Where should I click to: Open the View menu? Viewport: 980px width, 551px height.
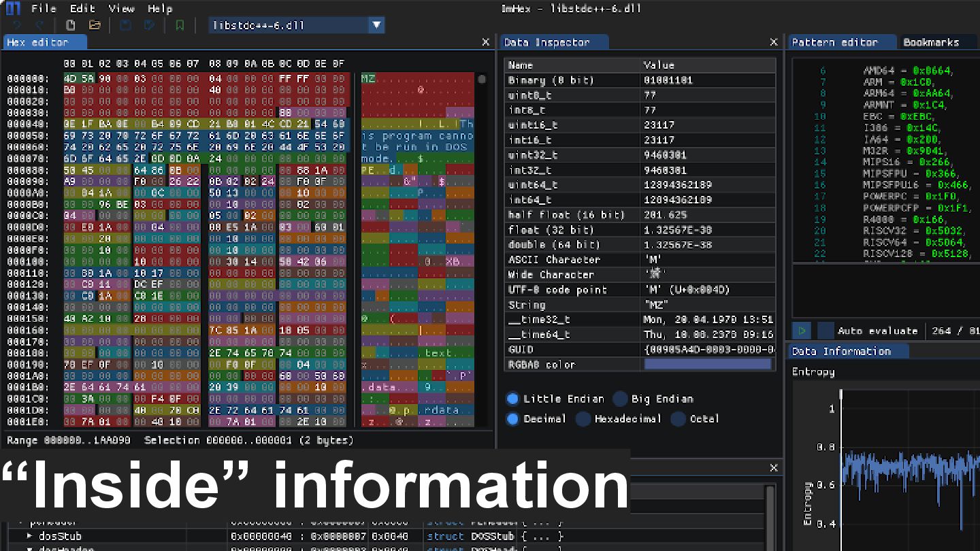[x=121, y=9]
